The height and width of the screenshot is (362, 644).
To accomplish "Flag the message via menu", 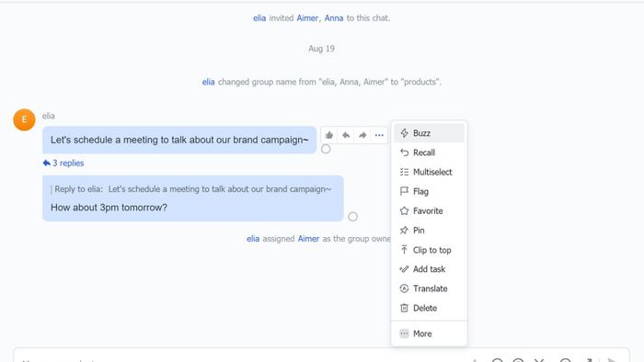I will click(429, 191).
